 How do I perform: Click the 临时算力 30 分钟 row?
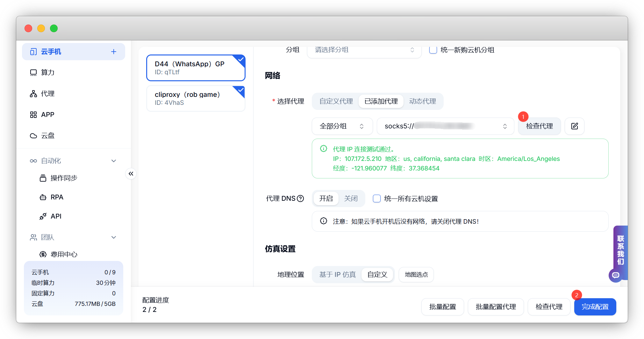tap(74, 283)
